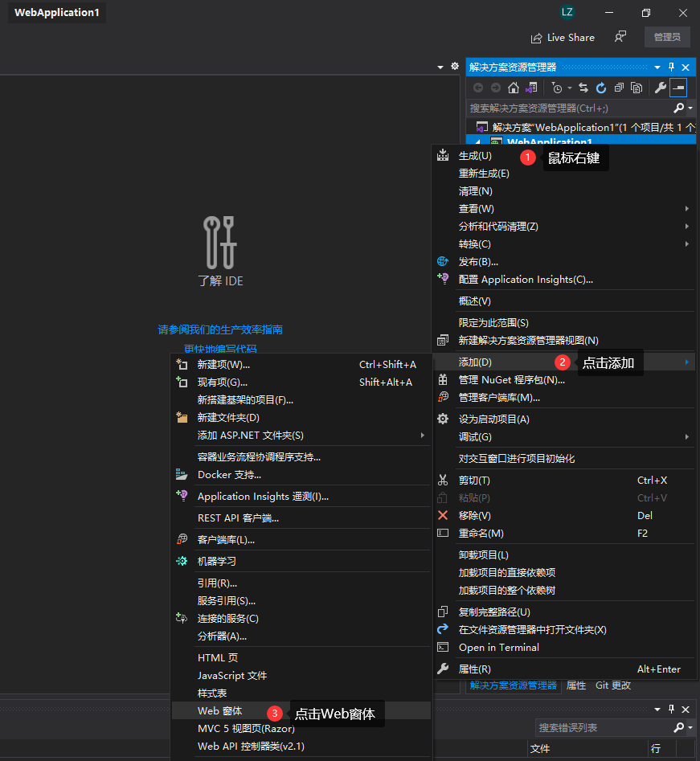Expand the 添加(D) submenu

(564, 362)
